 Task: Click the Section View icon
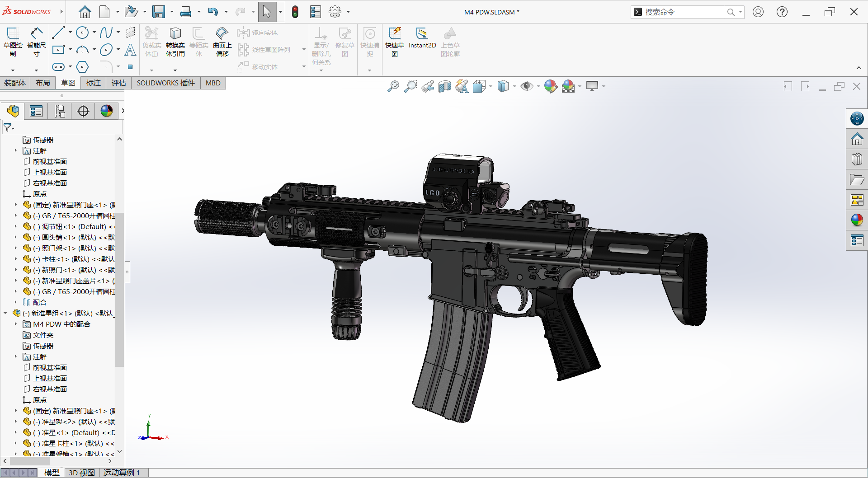tap(445, 86)
